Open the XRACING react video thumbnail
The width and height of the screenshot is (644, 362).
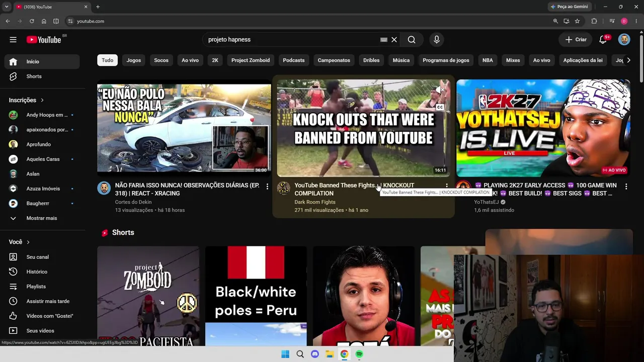coord(184,128)
